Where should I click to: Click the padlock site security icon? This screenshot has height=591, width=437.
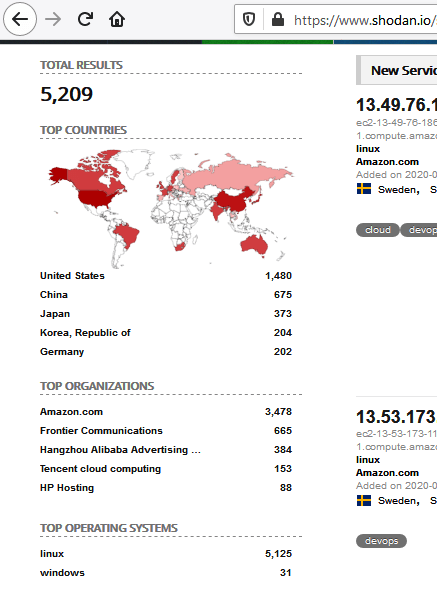[x=278, y=19]
